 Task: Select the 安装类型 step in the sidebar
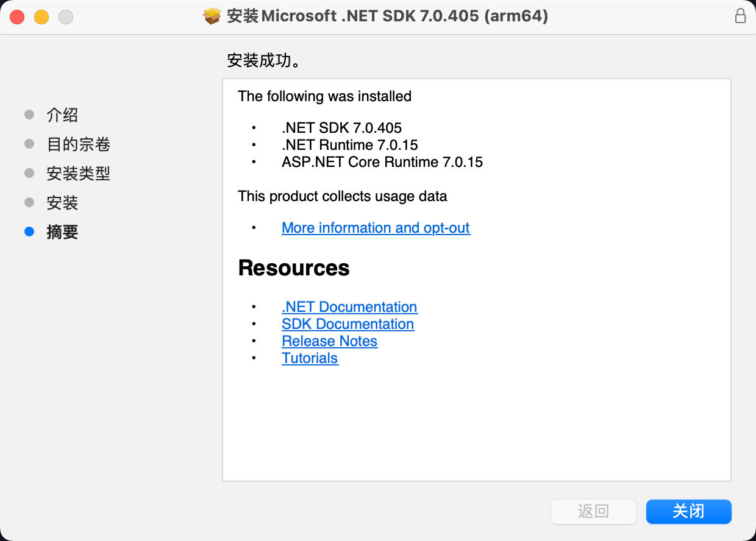78,174
